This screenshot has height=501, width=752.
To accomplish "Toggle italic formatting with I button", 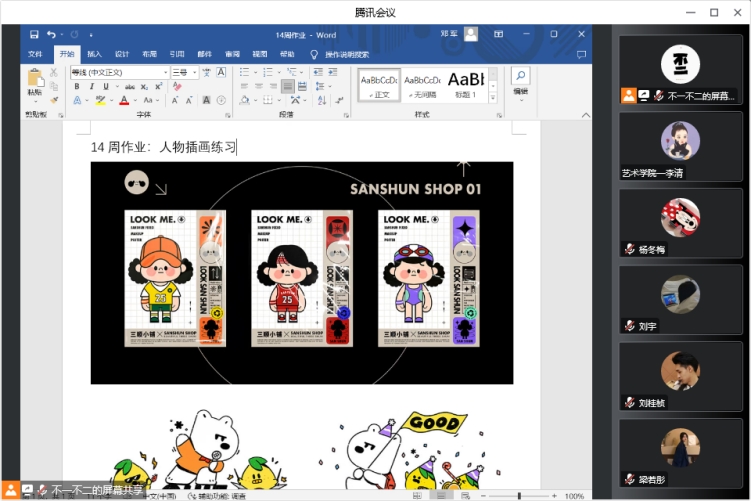I will click(90, 87).
